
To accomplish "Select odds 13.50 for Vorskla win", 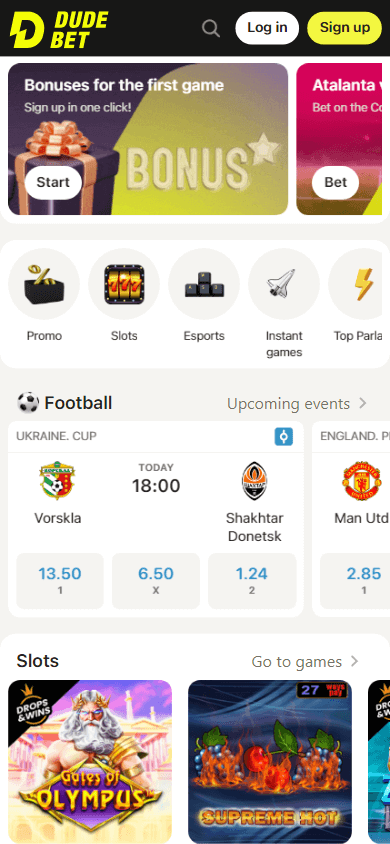I will tap(60, 581).
